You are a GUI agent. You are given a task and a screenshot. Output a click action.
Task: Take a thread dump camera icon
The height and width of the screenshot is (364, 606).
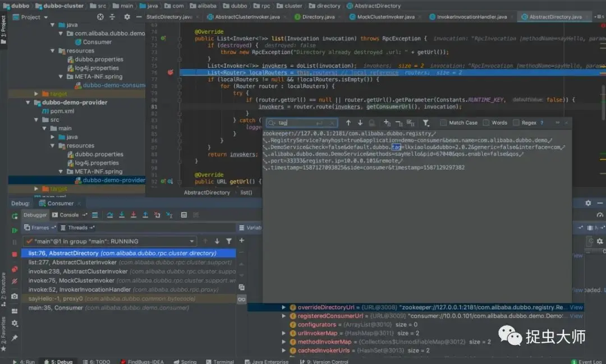(15, 296)
